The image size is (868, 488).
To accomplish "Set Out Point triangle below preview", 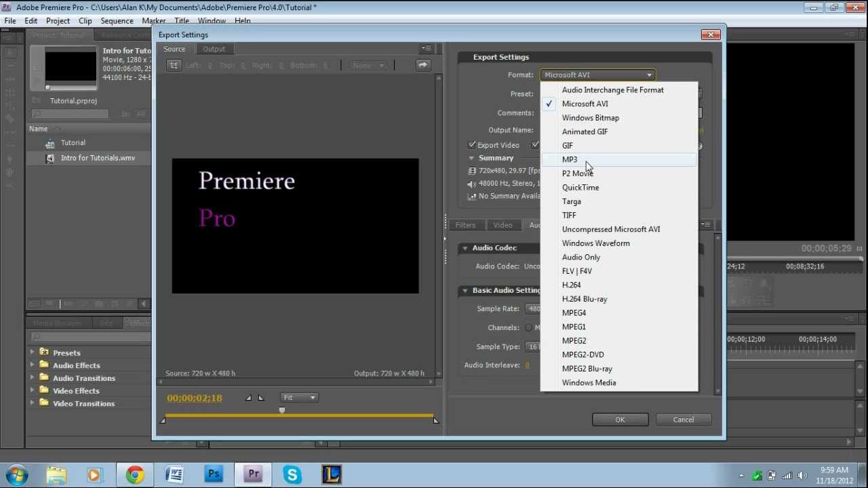I will 261,398.
